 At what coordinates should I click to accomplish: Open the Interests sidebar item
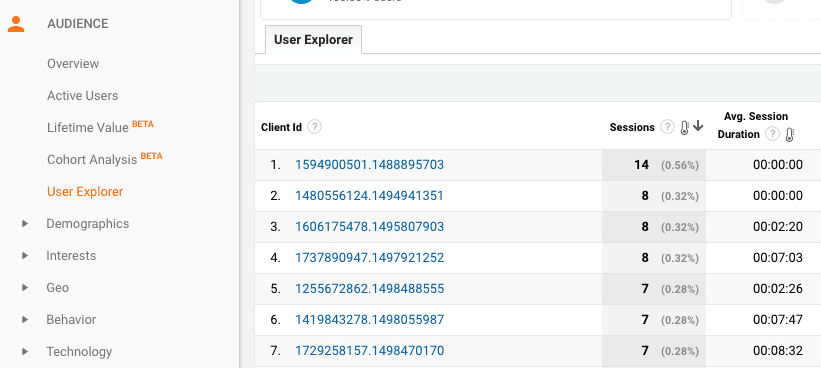pyautogui.click(x=71, y=255)
